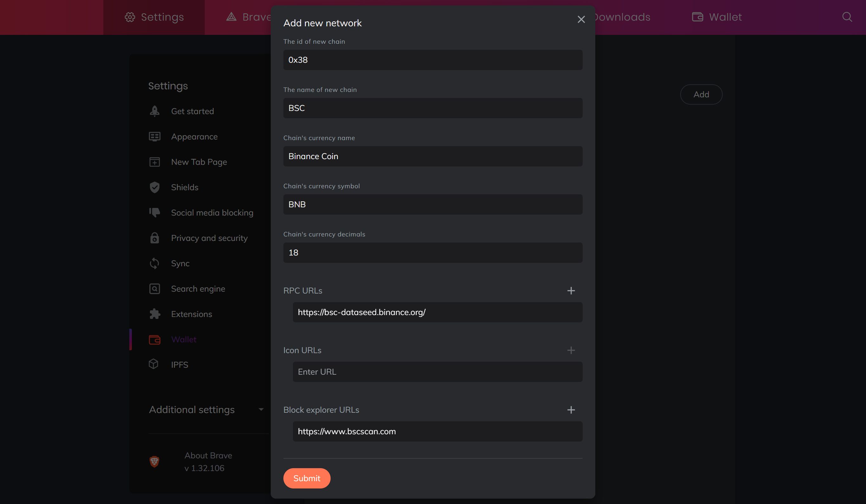Click the Brave lion logo near About Brave

tap(155, 462)
